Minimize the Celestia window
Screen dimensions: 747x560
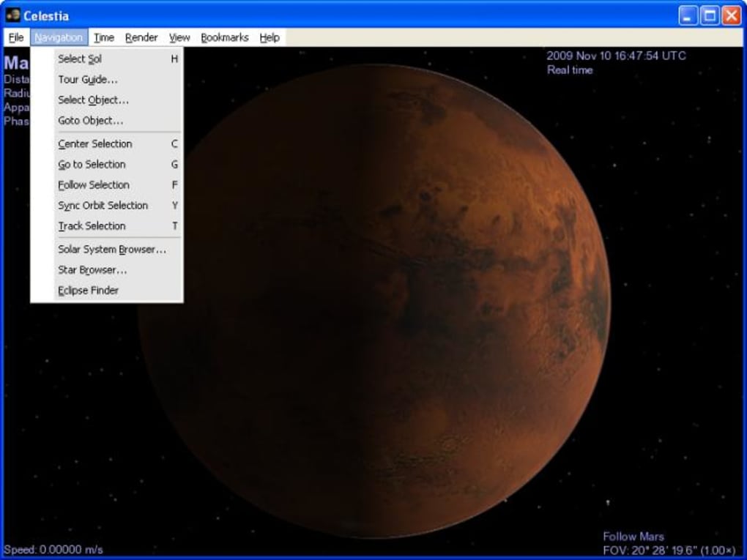point(688,15)
